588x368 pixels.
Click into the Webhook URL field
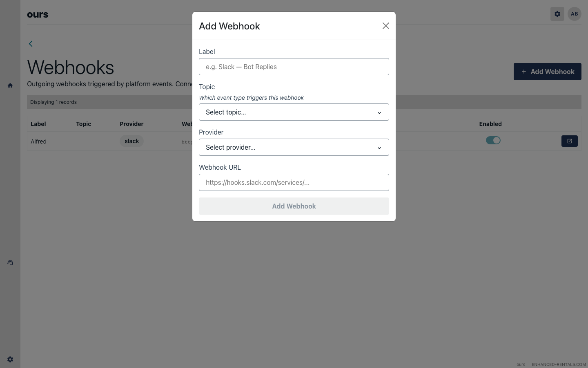(294, 182)
